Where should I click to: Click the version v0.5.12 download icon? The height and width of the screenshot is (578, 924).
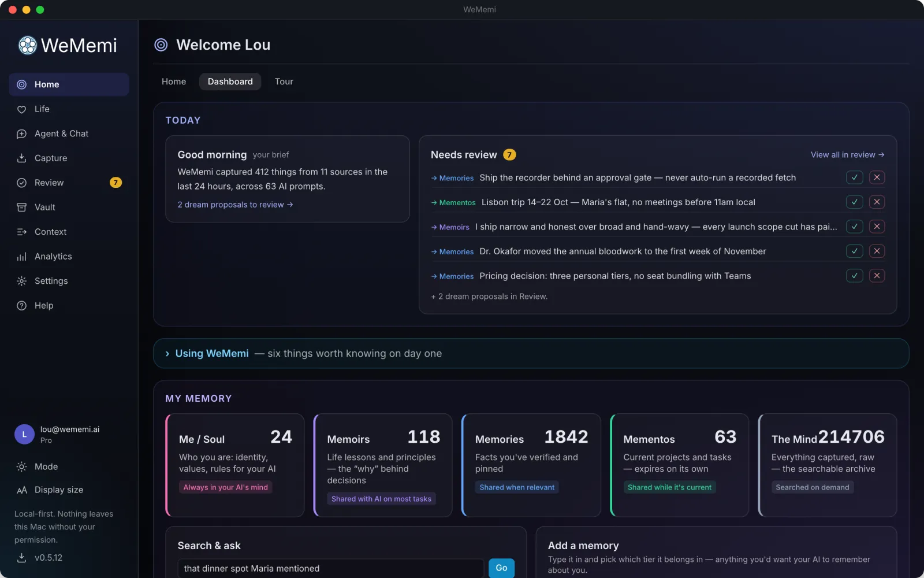click(21, 558)
